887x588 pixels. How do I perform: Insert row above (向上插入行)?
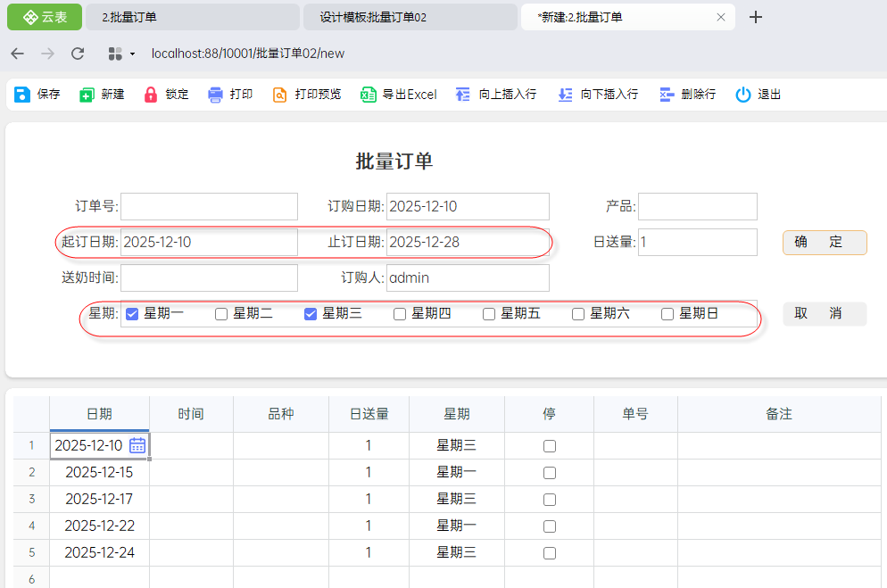(496, 95)
